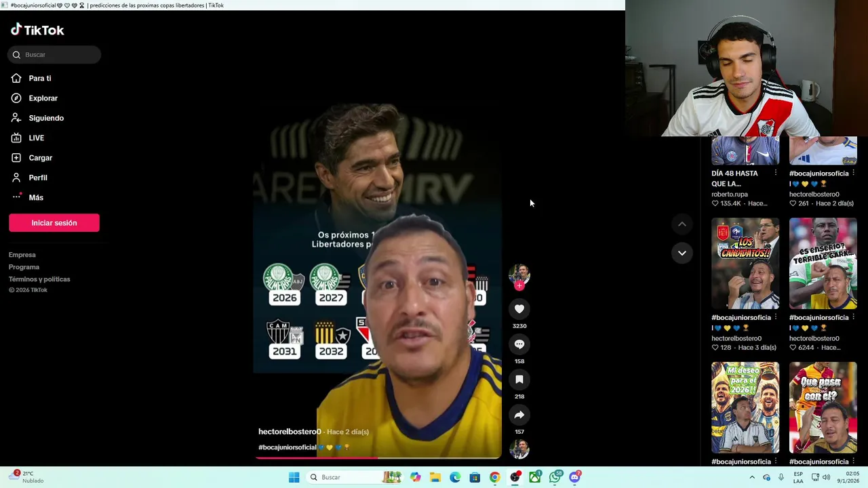Open Términos y políticas link
868x488 pixels.
coord(39,279)
